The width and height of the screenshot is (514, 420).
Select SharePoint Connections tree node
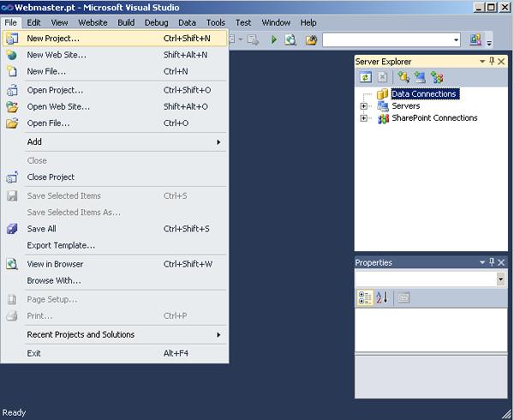pyautogui.click(x=434, y=118)
